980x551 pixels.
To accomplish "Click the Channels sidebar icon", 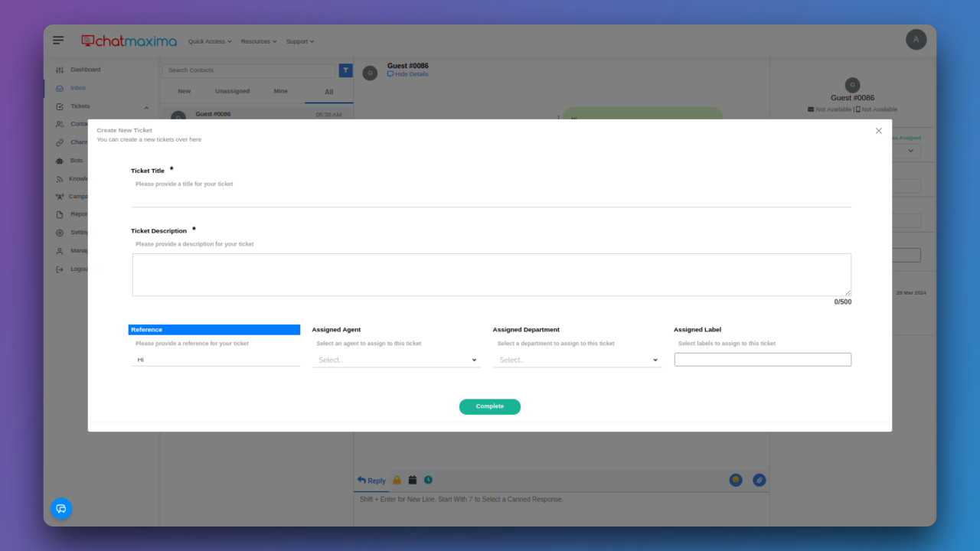I will pos(60,142).
